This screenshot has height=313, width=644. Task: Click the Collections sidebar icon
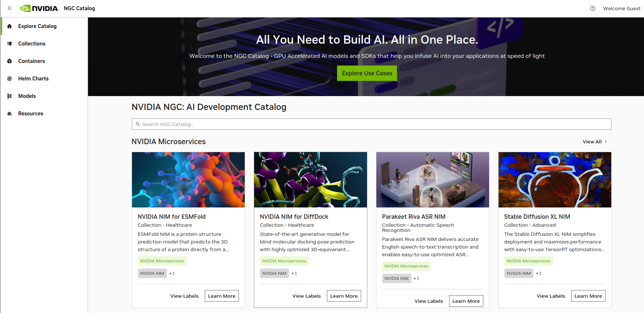(x=9, y=44)
